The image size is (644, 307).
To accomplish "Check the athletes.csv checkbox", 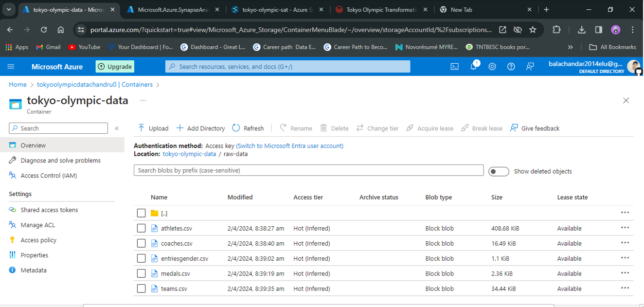I will click(141, 228).
